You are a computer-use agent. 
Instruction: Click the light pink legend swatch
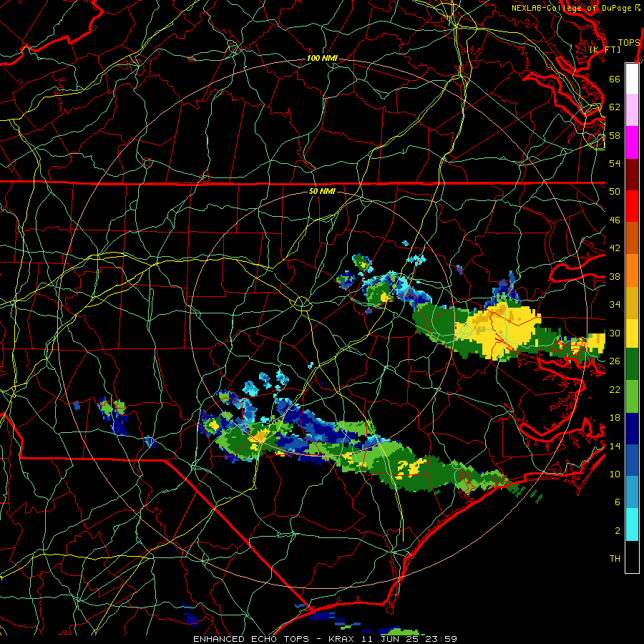(632, 110)
